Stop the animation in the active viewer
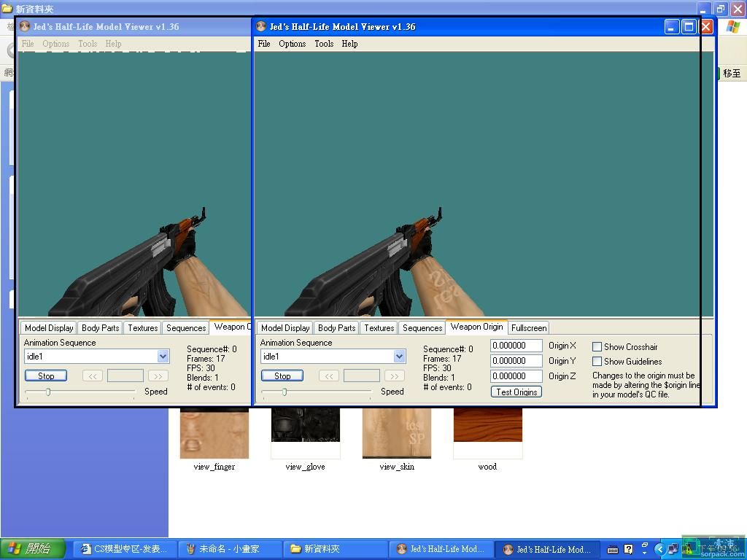This screenshot has height=560, width=747. click(x=282, y=376)
